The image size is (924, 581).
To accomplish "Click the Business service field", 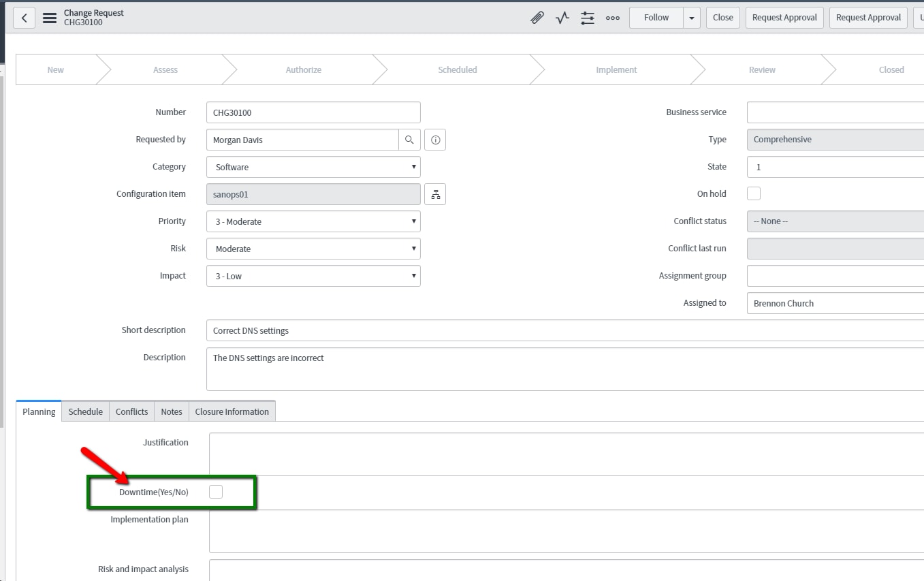I will [x=835, y=112].
